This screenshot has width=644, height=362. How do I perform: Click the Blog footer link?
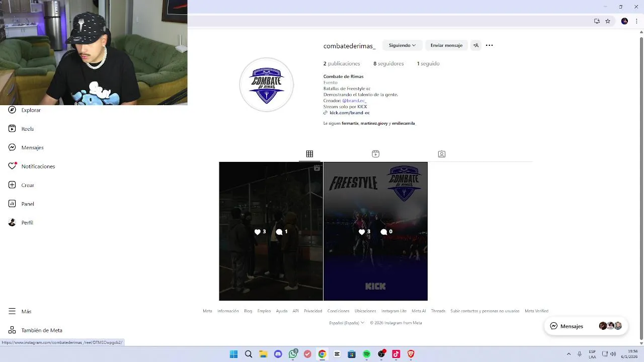point(248,311)
